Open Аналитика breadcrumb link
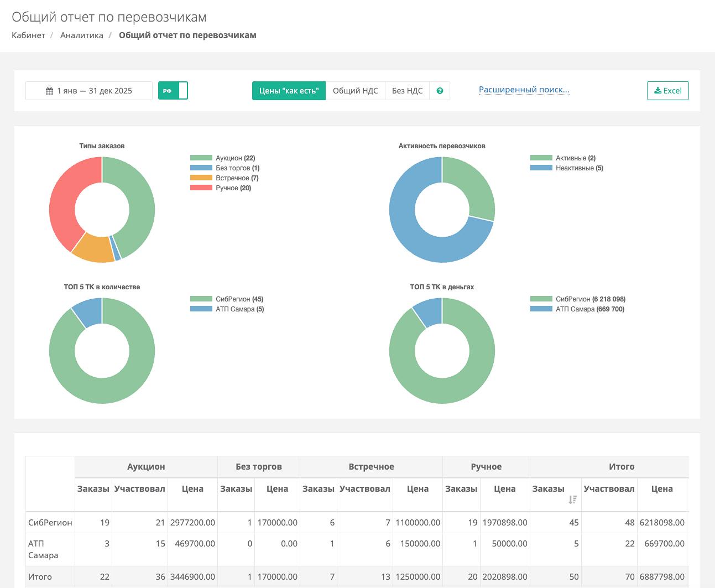Image resolution: width=715 pixels, height=588 pixels. 82,35
